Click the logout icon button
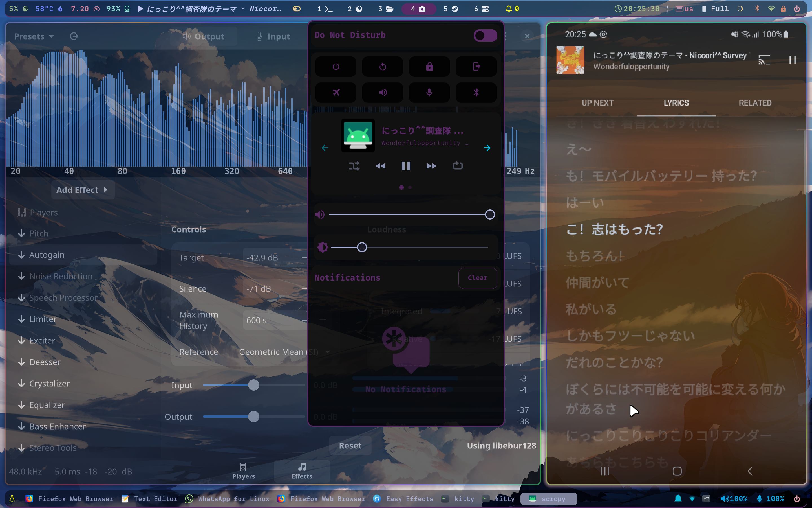 [x=476, y=67]
